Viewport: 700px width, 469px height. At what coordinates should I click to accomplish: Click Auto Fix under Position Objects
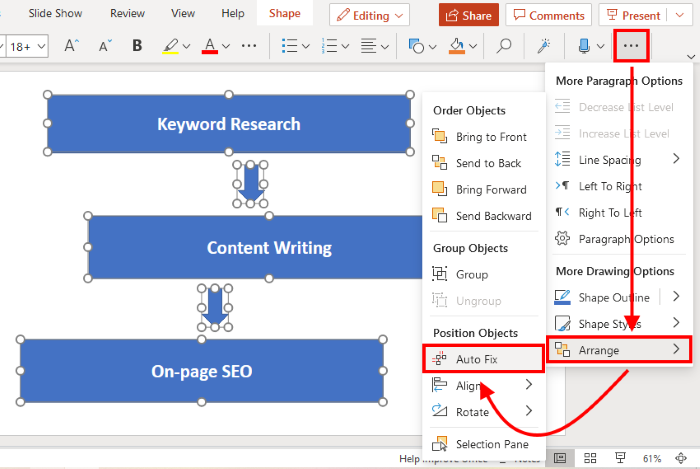[483, 359]
